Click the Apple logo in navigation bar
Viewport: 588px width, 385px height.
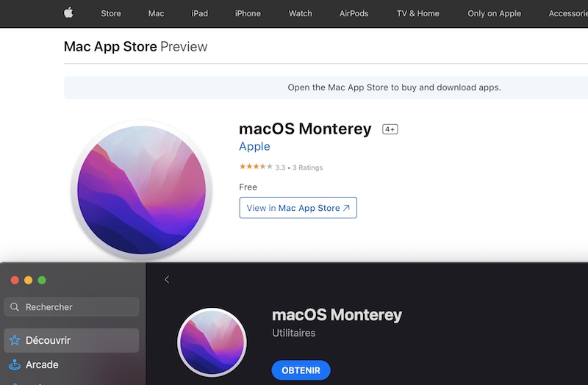point(68,12)
